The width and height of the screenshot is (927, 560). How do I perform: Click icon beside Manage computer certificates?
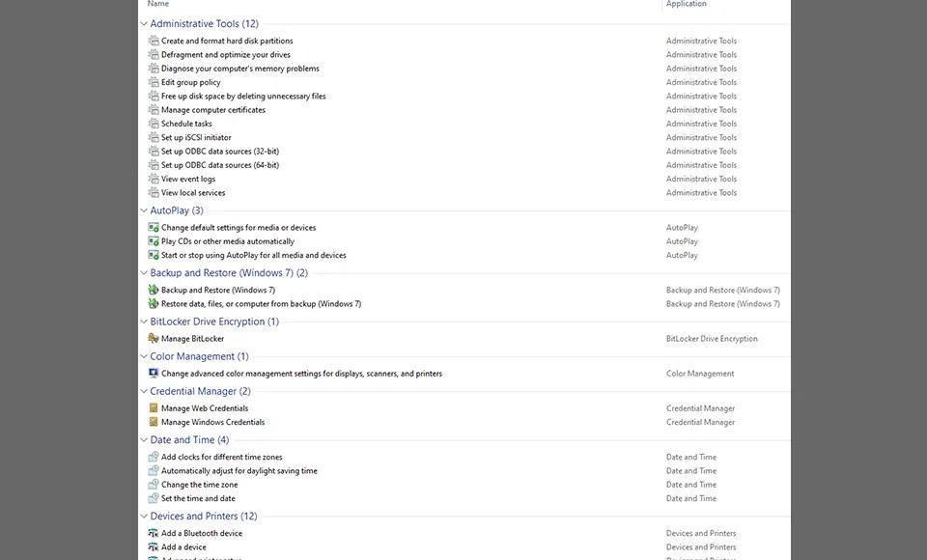point(154,110)
